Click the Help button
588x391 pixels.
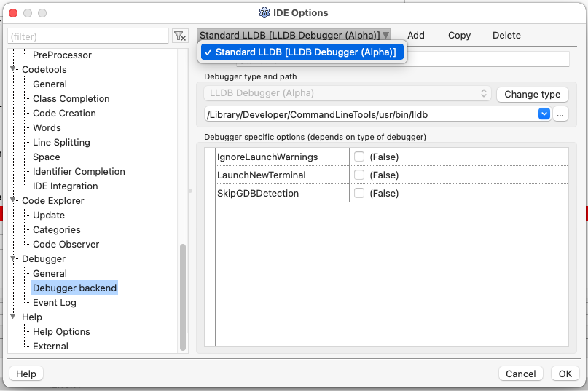click(x=26, y=374)
